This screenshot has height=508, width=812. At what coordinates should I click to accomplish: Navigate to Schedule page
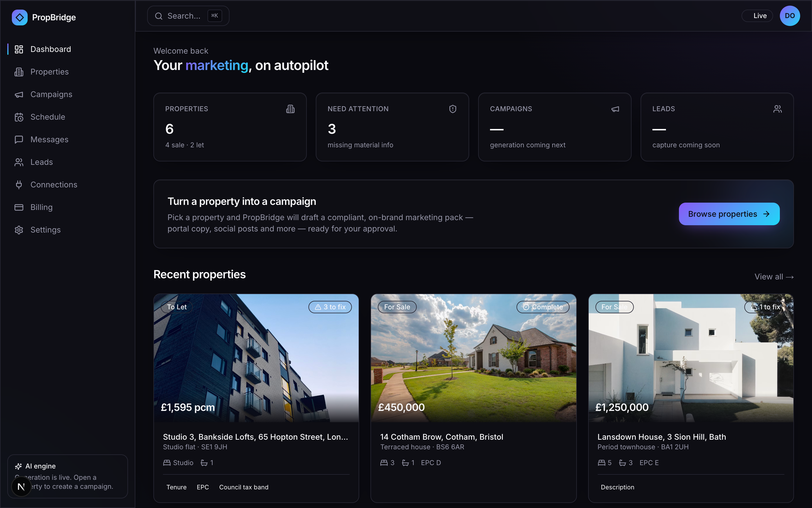(68, 117)
